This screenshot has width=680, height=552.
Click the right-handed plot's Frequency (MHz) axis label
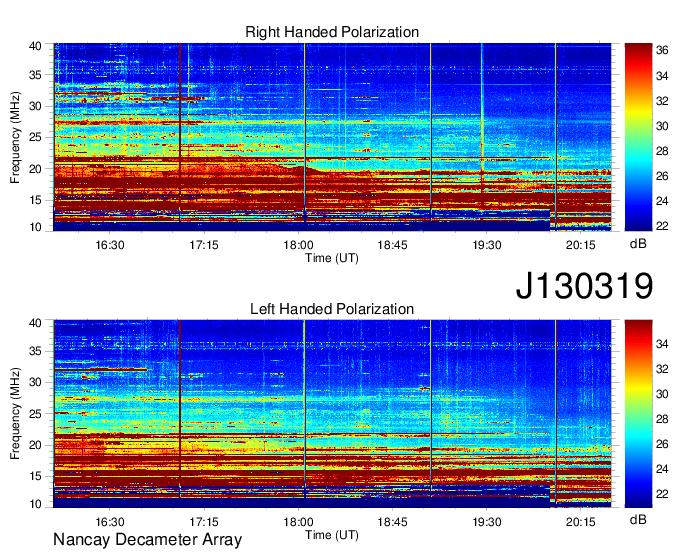[15, 137]
